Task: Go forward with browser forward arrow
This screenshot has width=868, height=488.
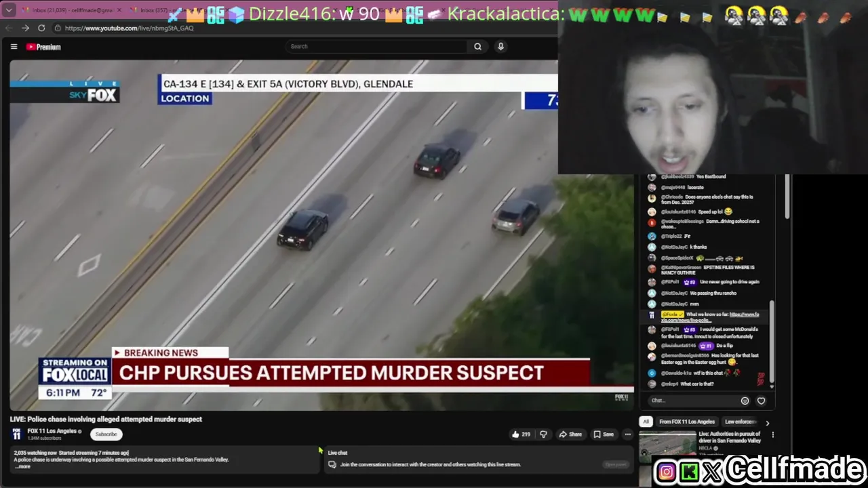Action: [x=25, y=28]
